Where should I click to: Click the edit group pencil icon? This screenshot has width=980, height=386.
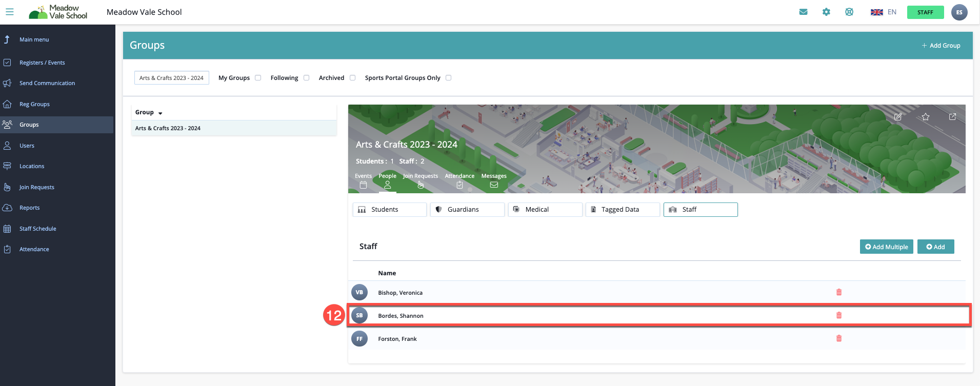pyautogui.click(x=898, y=117)
